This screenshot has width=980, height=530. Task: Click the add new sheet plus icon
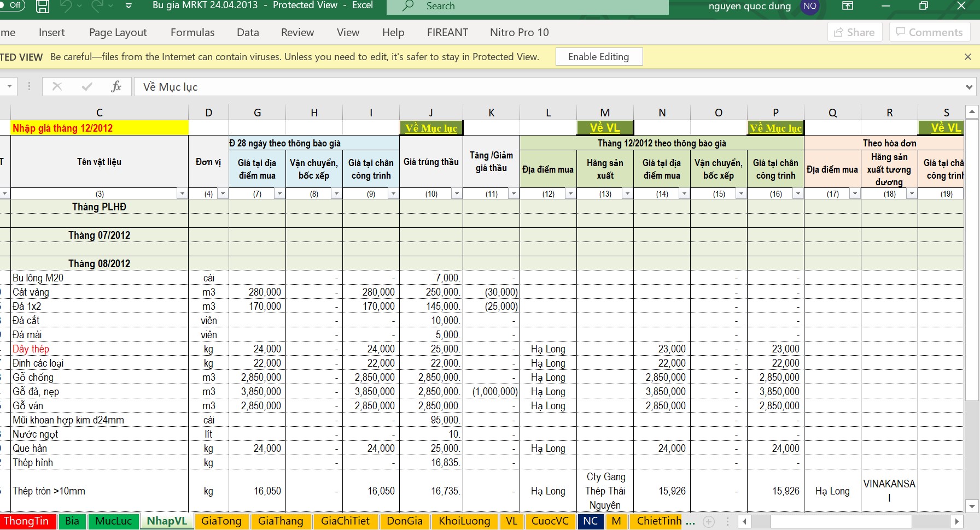(708, 522)
